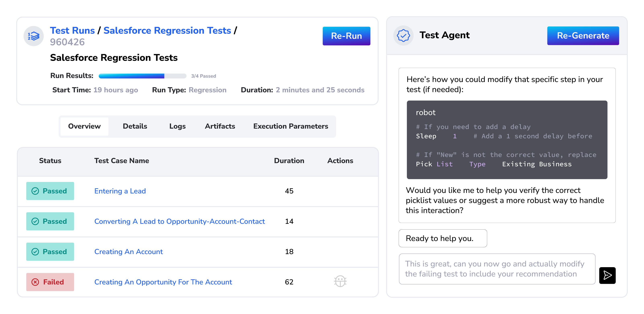Click the Re-Generate button
This screenshot has height=314, width=644.
(x=583, y=35)
